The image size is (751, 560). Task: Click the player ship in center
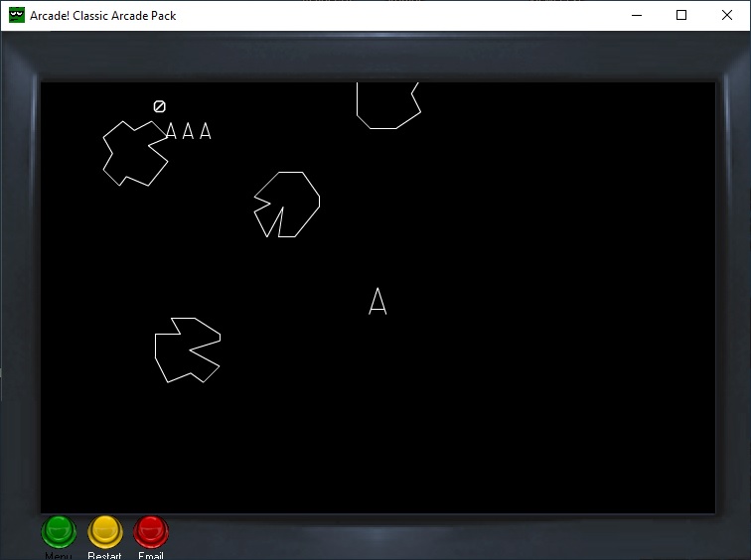[x=377, y=301]
